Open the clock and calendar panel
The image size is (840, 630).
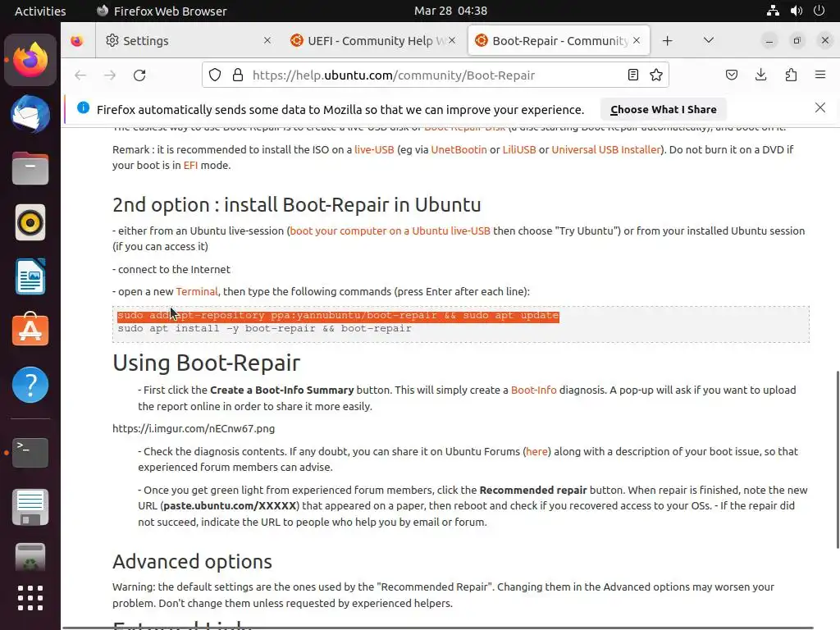[x=450, y=11]
